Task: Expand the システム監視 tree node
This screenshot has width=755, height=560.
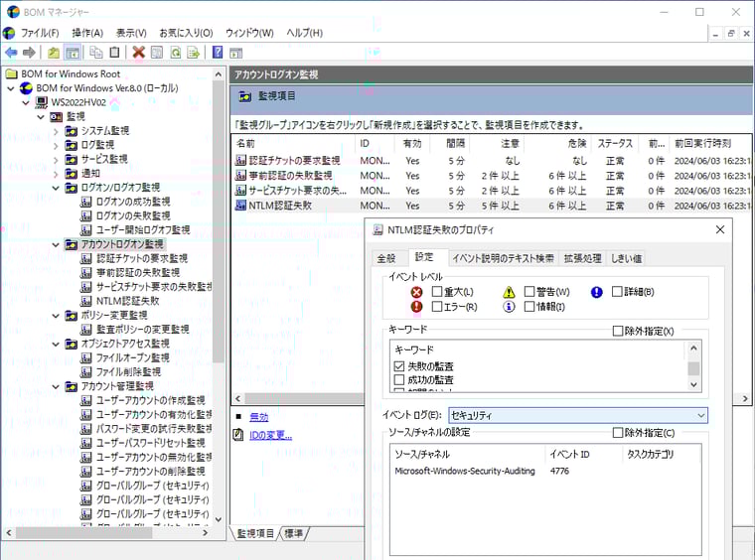Action: [56, 131]
